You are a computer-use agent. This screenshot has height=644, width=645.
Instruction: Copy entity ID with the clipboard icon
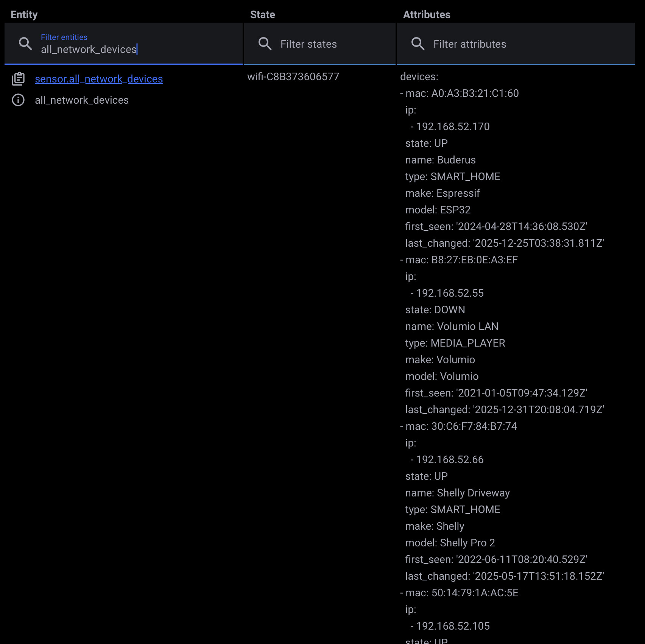click(x=18, y=79)
